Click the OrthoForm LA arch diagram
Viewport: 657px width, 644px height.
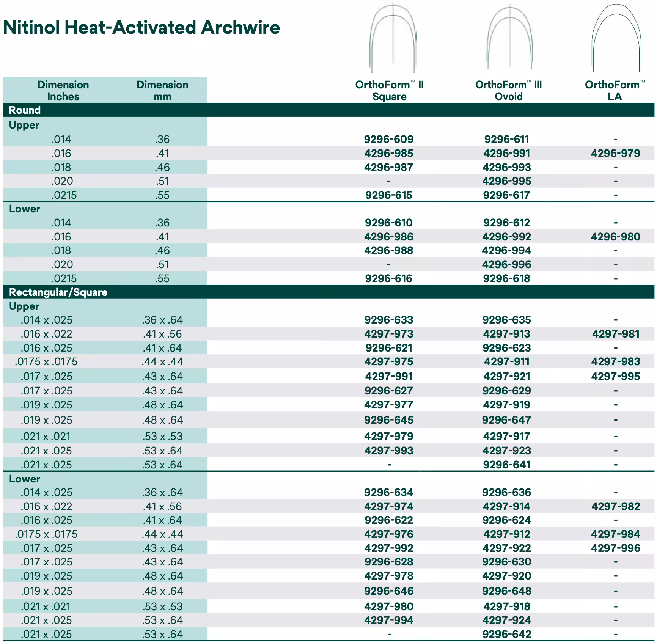pyautogui.click(x=616, y=38)
